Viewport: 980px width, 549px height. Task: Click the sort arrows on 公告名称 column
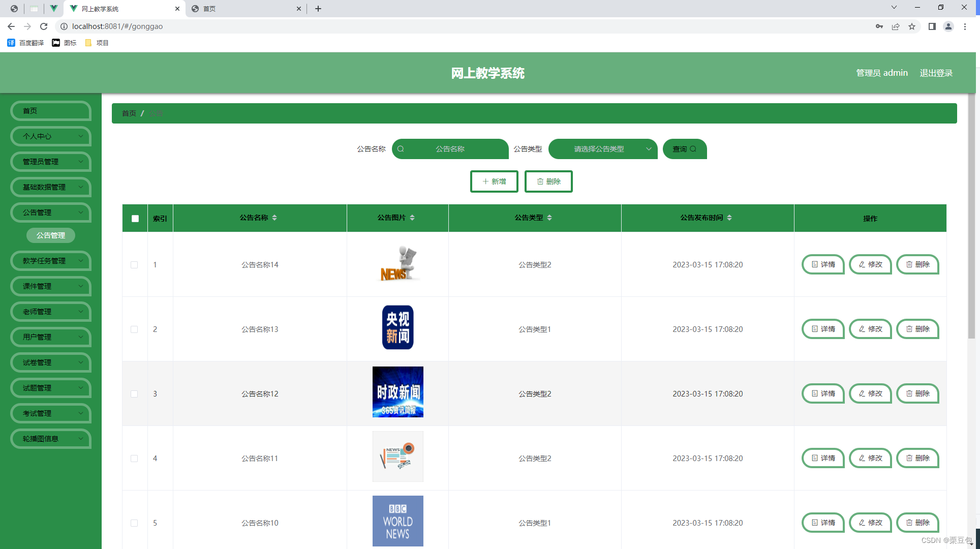[x=274, y=218]
